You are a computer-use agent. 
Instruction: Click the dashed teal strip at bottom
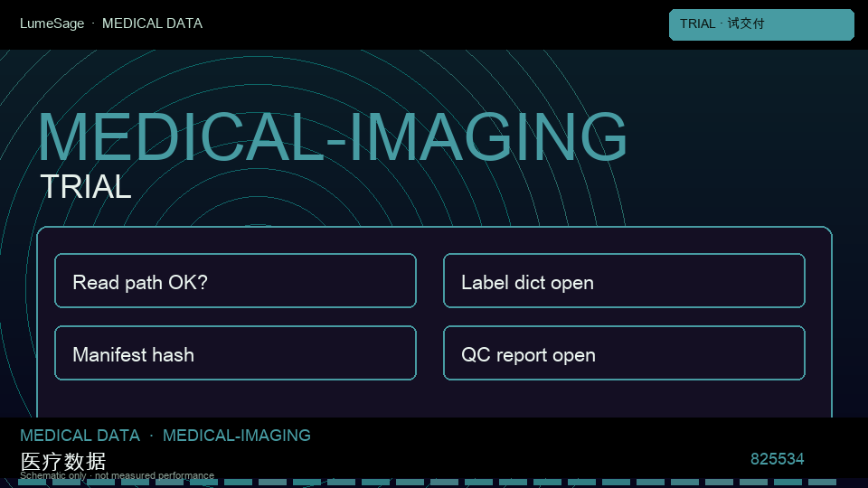[427, 483]
